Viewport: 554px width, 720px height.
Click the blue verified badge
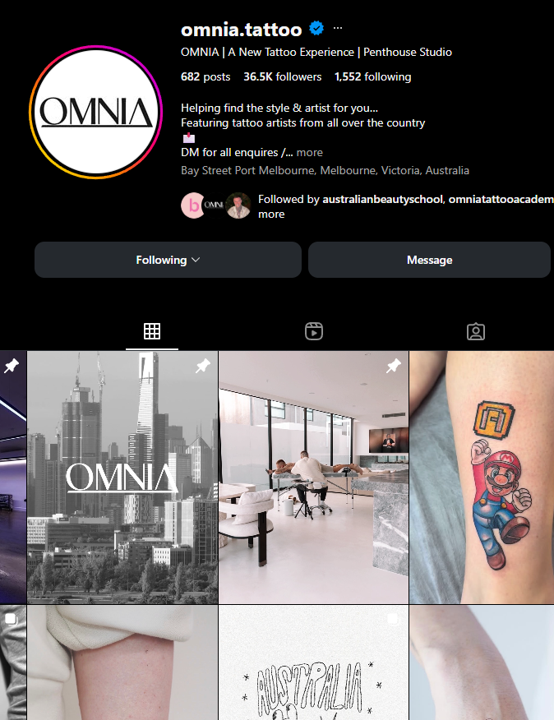[316, 28]
